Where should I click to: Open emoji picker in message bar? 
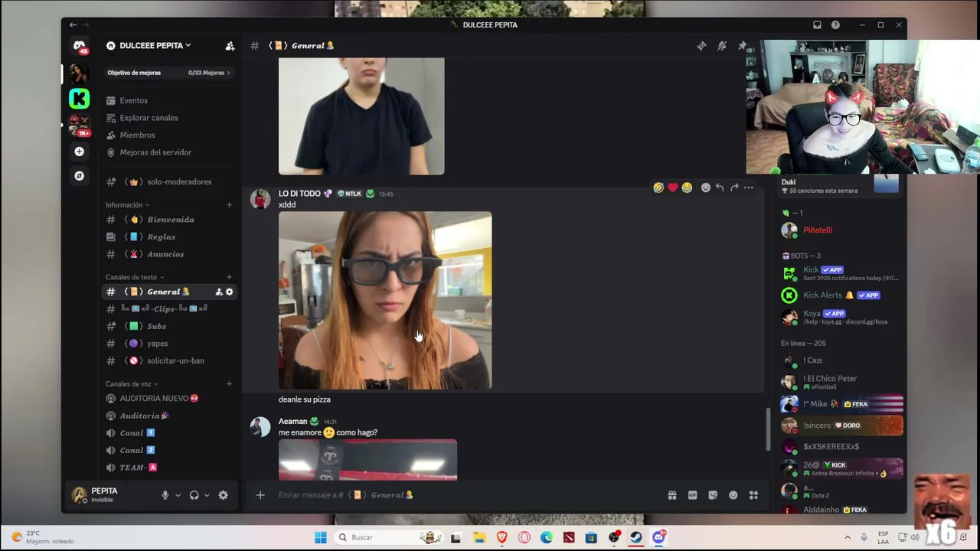733,495
